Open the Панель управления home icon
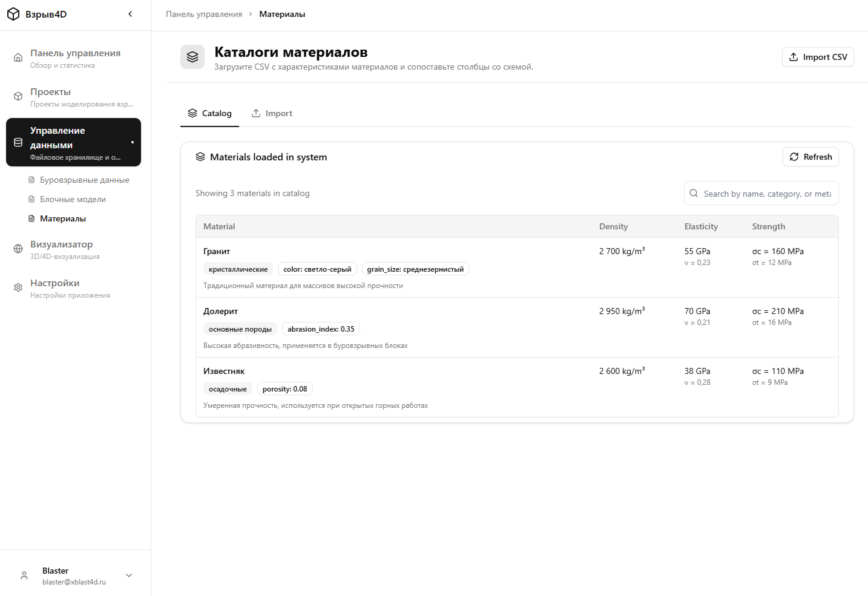This screenshot has width=868, height=596. click(18, 58)
